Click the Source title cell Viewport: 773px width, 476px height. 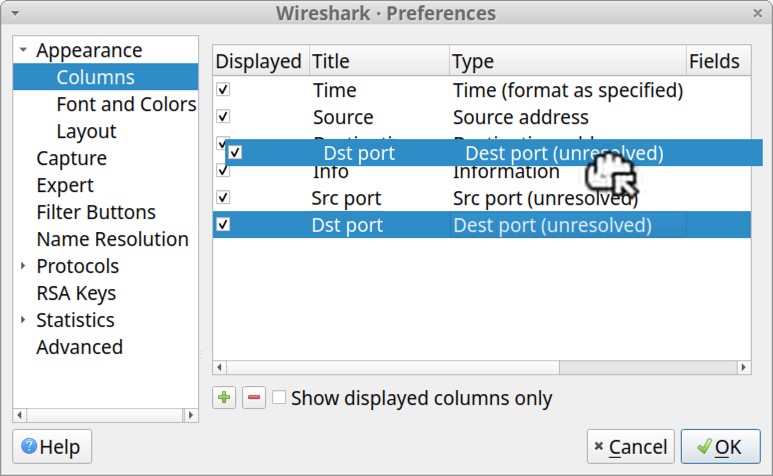pos(343,117)
